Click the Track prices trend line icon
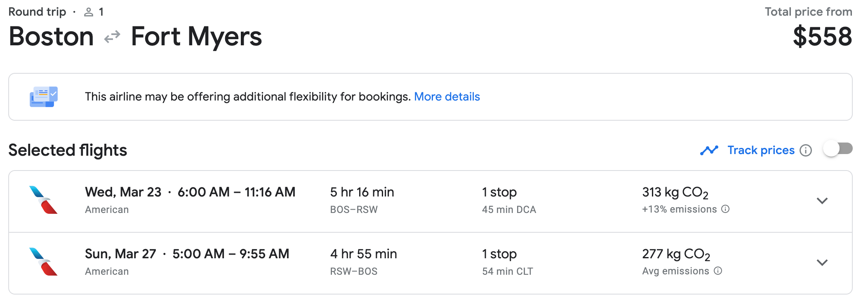This screenshot has height=304, width=868. [x=709, y=150]
